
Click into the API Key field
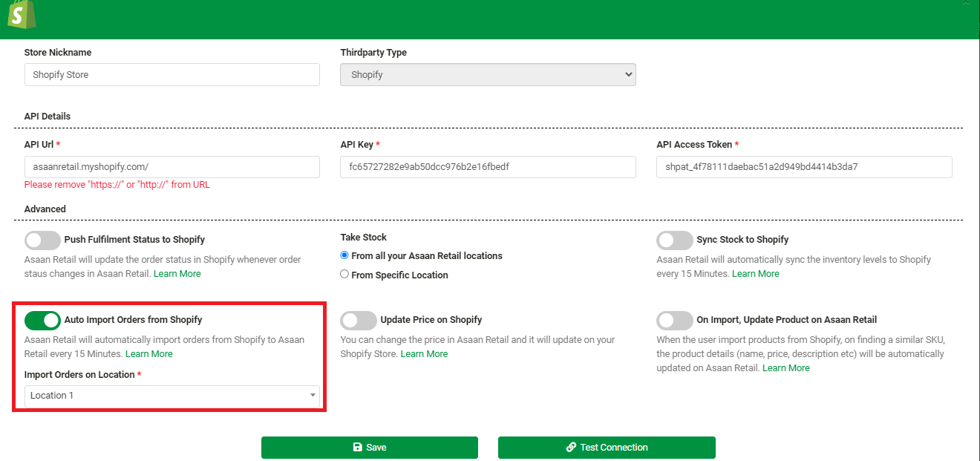[488, 167]
